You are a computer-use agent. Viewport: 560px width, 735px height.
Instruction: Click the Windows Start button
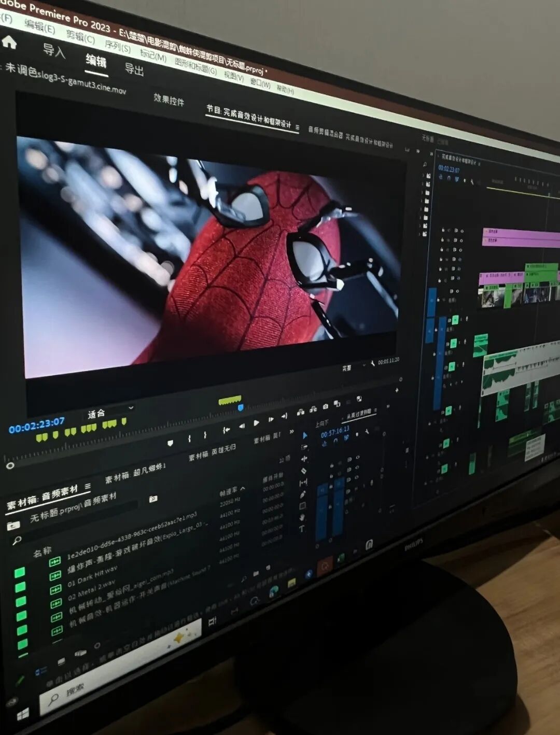tap(23, 715)
